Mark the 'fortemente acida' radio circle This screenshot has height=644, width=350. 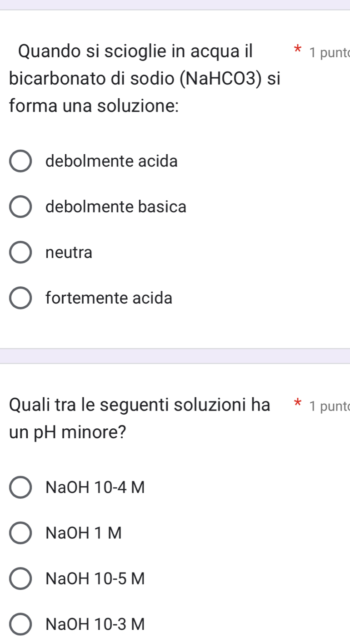(x=21, y=299)
